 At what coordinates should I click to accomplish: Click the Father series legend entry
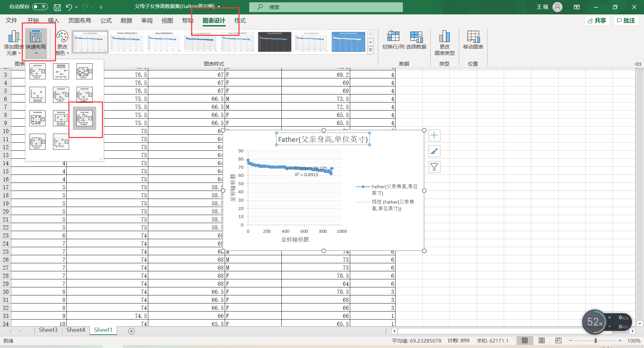pos(387,190)
